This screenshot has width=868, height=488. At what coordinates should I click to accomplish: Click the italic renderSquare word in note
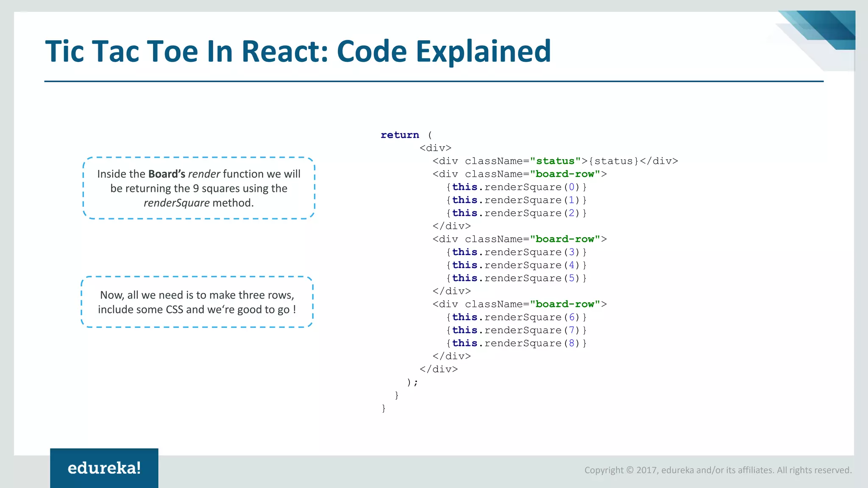176,203
